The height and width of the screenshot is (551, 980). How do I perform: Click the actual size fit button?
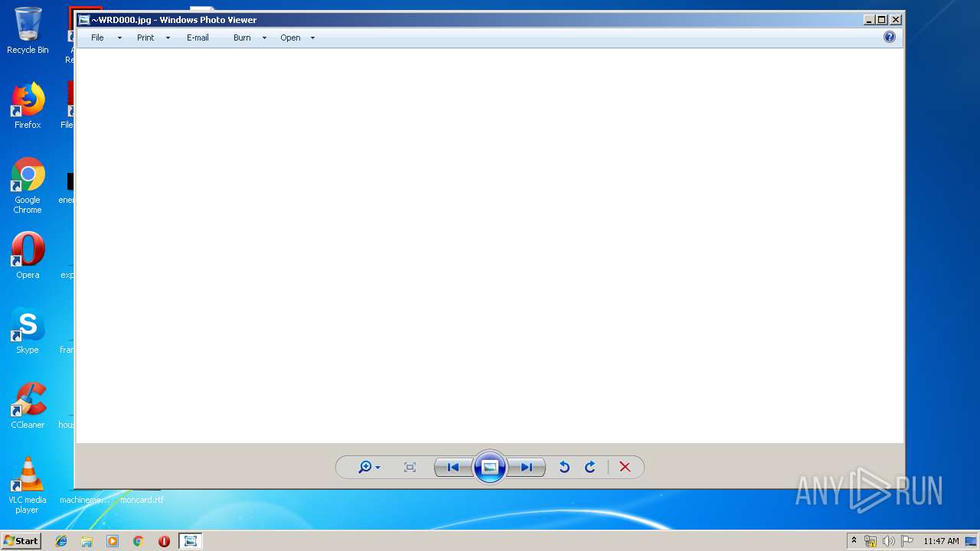(x=410, y=467)
